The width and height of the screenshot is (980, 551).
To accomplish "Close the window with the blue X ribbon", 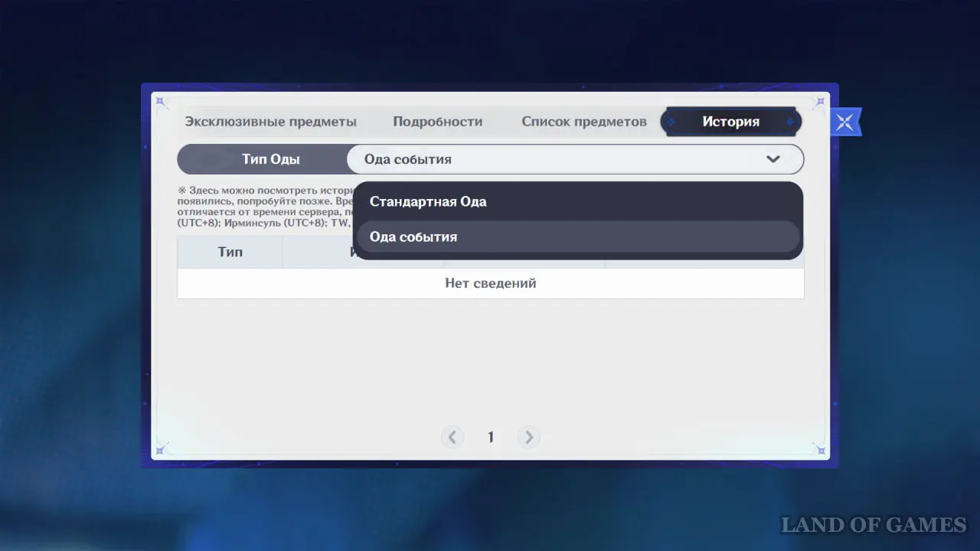I will (844, 122).
